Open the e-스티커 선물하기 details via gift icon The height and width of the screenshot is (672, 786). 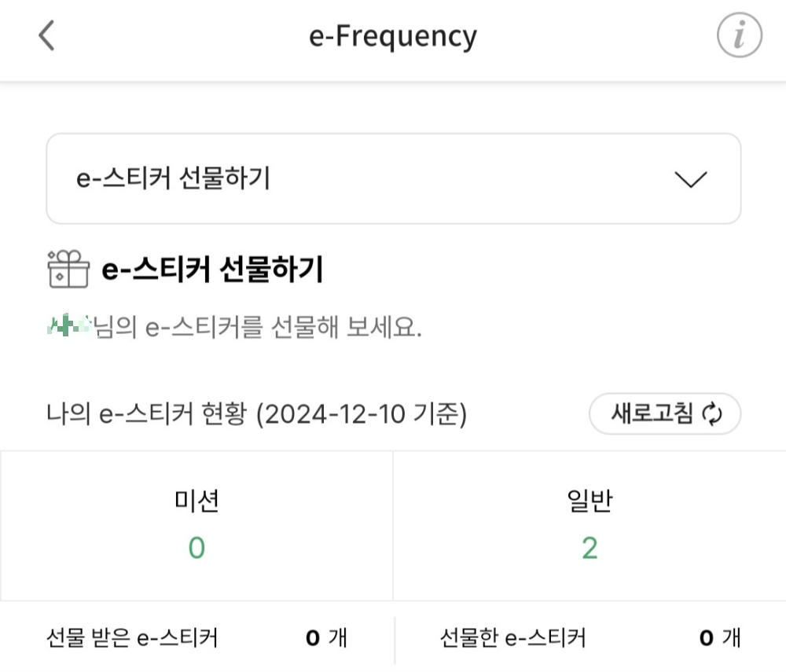point(67,267)
